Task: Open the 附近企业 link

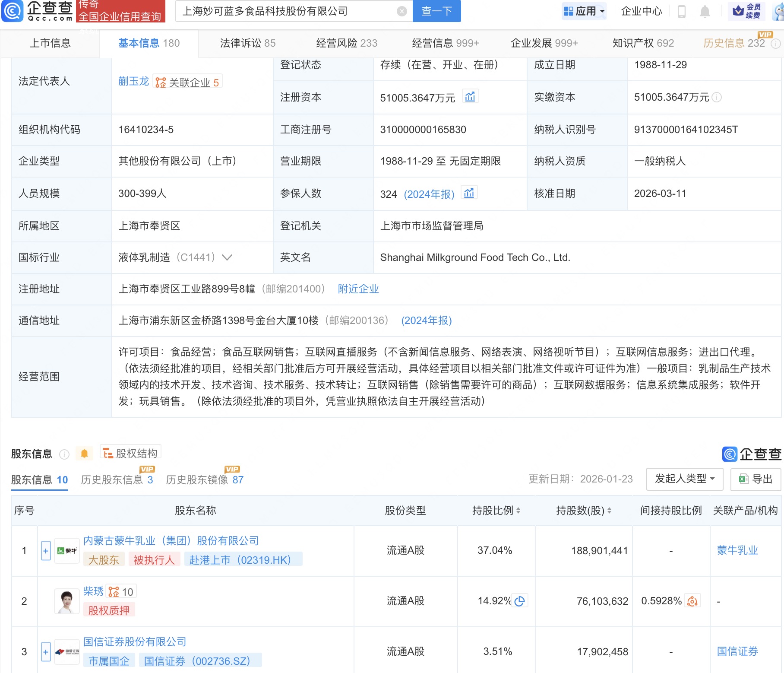Action: point(358,289)
